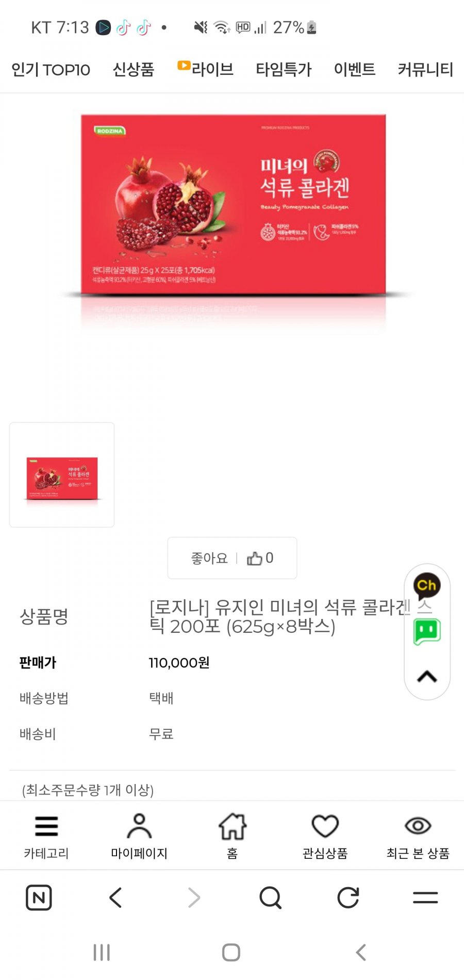464x980 pixels.
Task: Reload page with refresh icon
Action: (348, 897)
